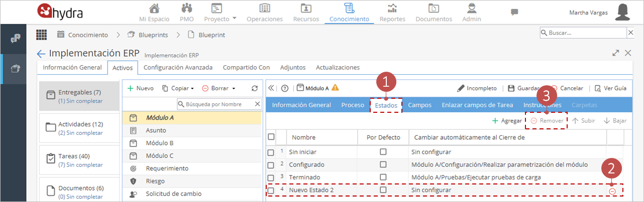Expand the Proyecto dropdown arrow
Image resolution: width=644 pixels, height=202 pixels.
coord(235,19)
